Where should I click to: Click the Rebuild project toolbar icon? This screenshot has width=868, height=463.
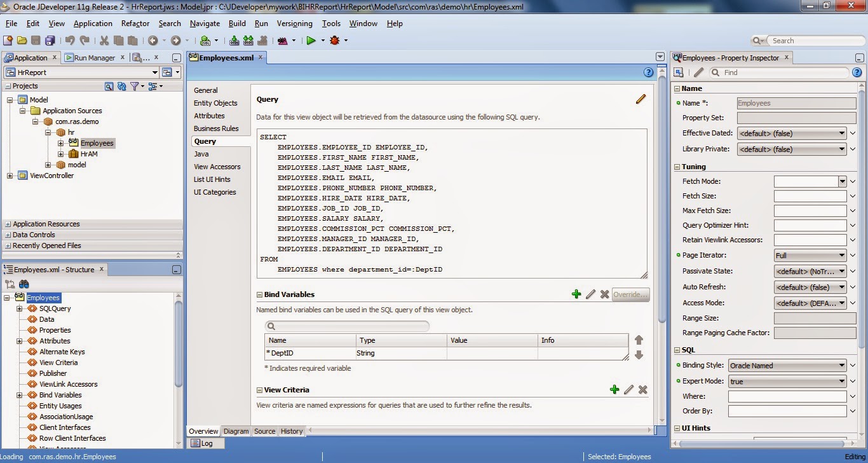pyautogui.click(x=248, y=41)
